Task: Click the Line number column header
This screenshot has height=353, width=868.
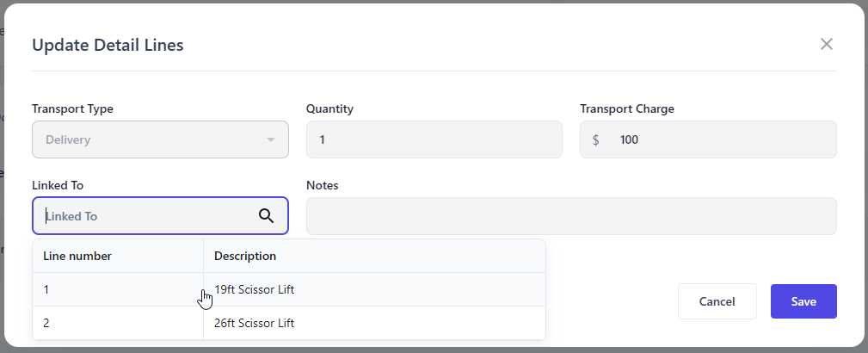Action: click(x=77, y=256)
